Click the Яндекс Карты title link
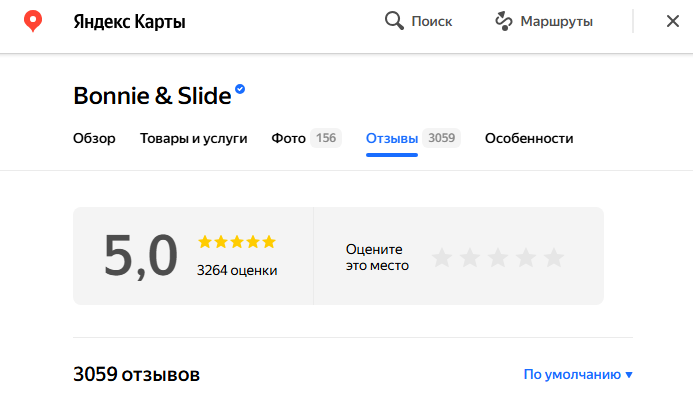Screen dimensions: 693x401 [x=129, y=22]
